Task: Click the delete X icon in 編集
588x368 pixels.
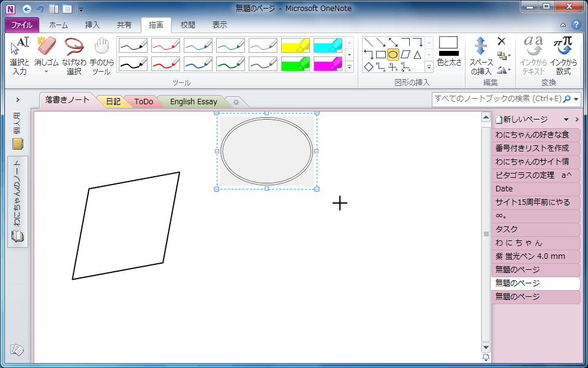Action: click(x=502, y=41)
